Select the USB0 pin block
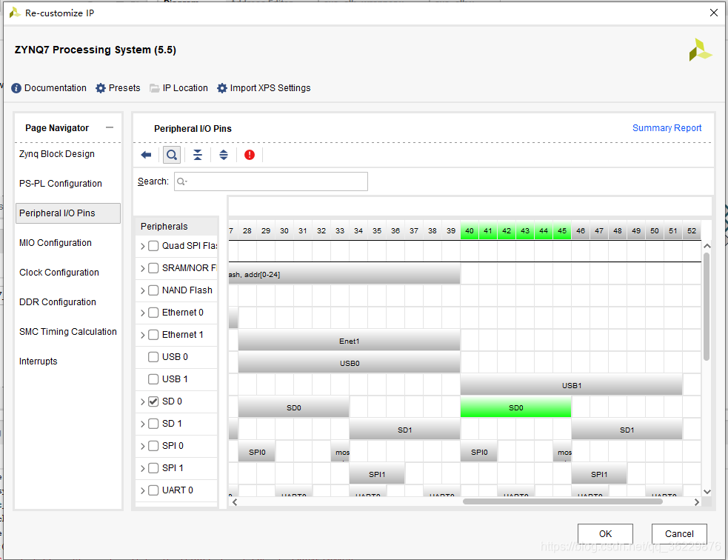 click(x=349, y=363)
